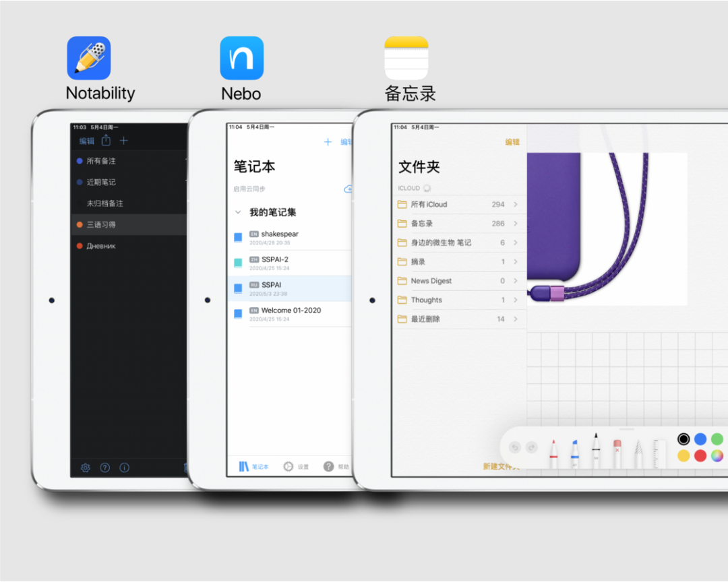The width and height of the screenshot is (728, 582).
Task: Select the black pencil tool
Action: [x=596, y=450]
